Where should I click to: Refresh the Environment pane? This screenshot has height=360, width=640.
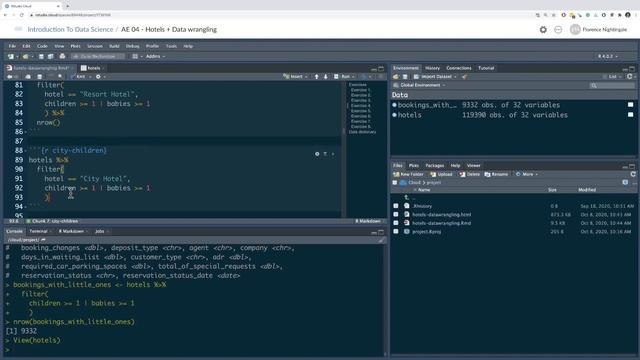click(629, 77)
